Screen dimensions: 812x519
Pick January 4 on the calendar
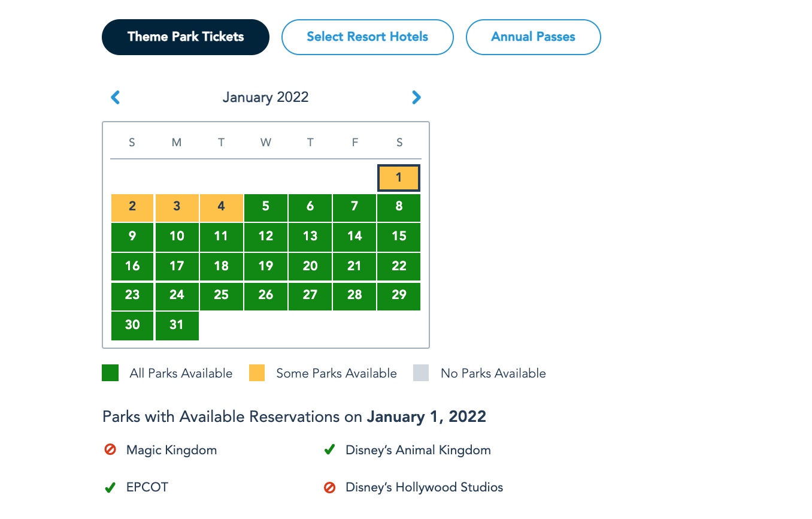221,207
